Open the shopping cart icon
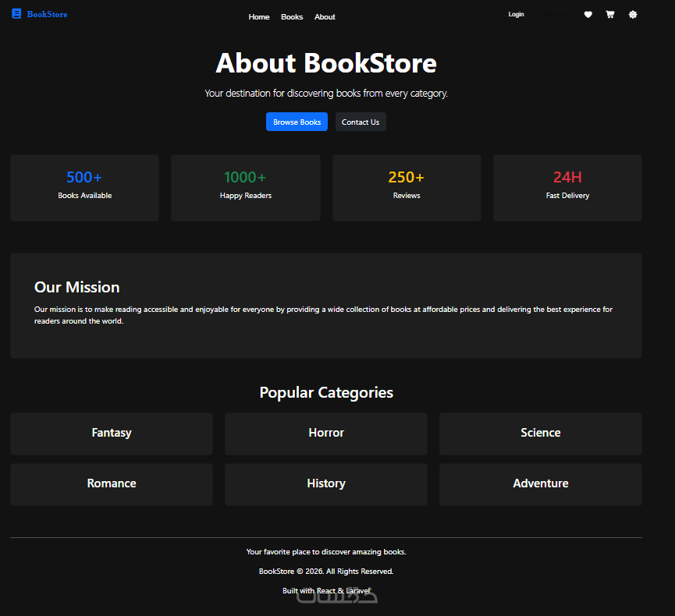Image resolution: width=675 pixels, height=616 pixels. tap(610, 15)
